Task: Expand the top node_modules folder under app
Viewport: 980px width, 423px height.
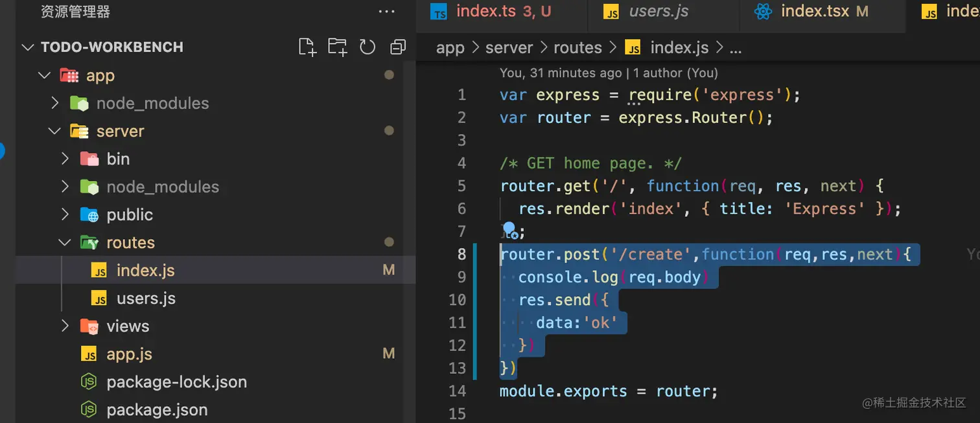Action: coord(55,103)
